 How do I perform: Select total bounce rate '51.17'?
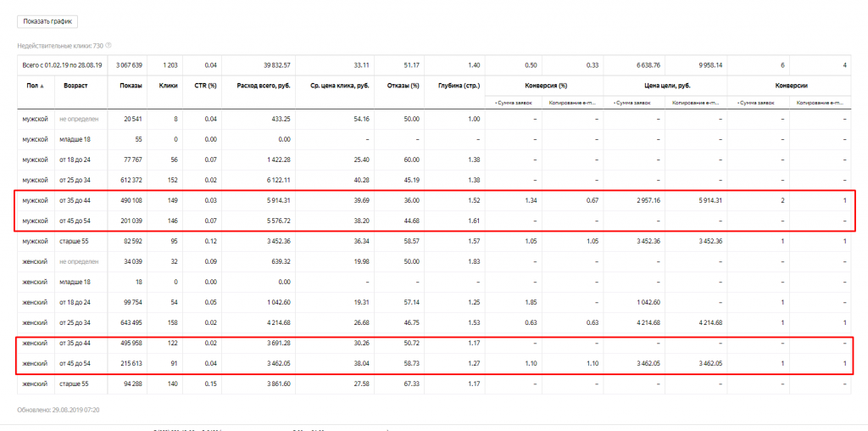tap(411, 65)
